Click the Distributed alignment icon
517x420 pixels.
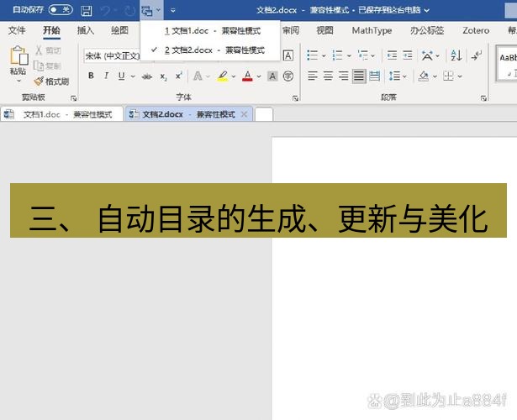tap(374, 76)
